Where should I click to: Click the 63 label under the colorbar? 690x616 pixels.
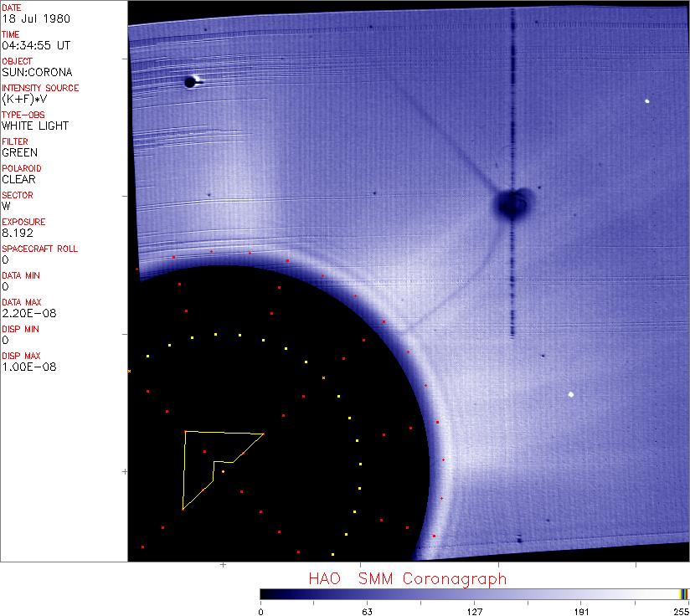pyautogui.click(x=367, y=610)
